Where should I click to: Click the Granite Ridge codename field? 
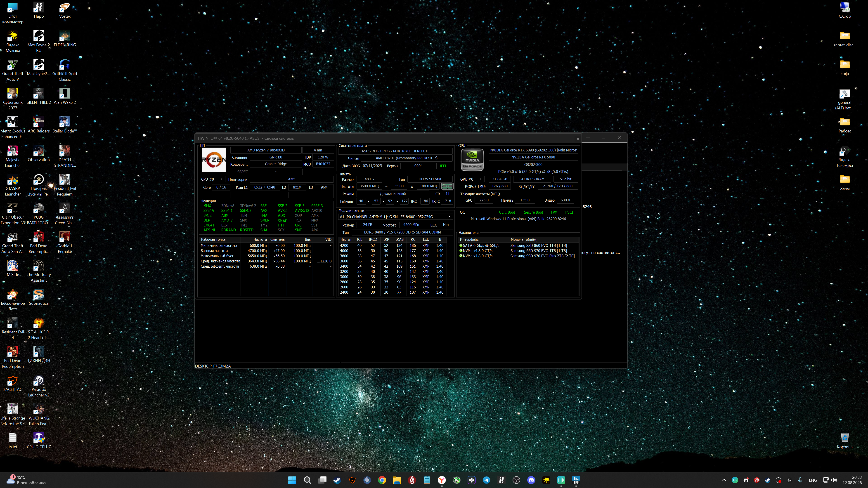coord(276,164)
